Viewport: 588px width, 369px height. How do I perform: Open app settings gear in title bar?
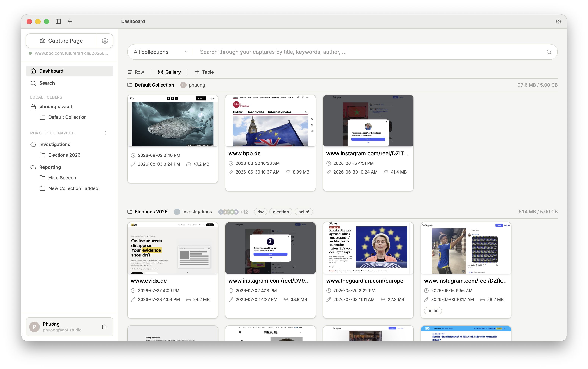point(558,21)
